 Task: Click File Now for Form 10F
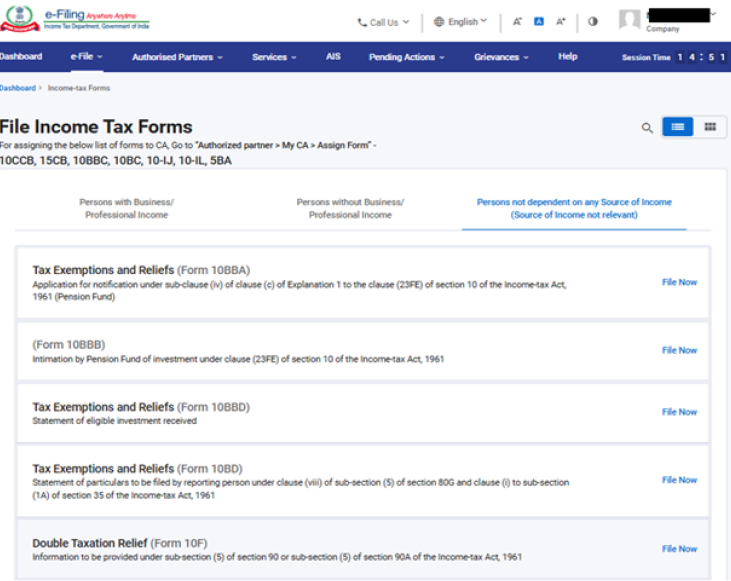tap(679, 549)
